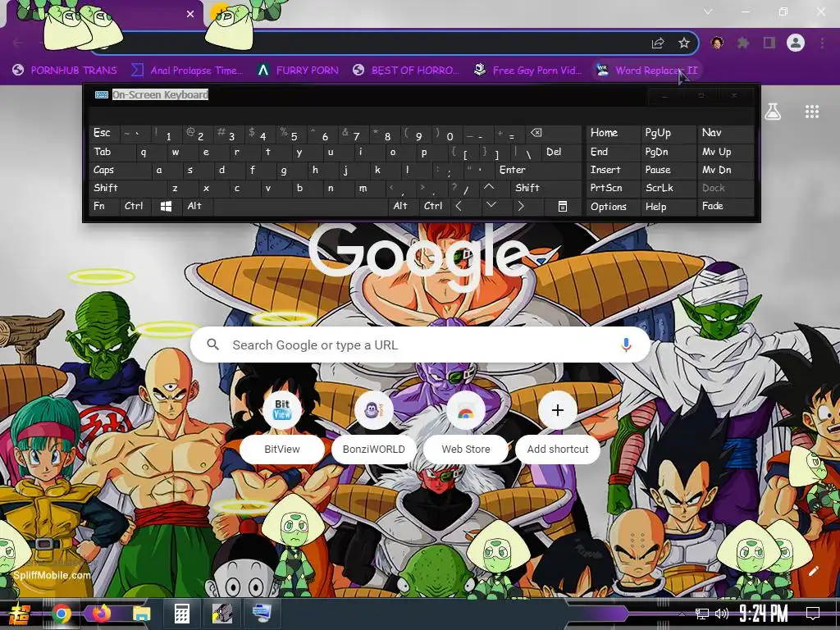The width and height of the screenshot is (840, 630).
Task: Open the tab search chevron dropdown
Action: point(708,11)
